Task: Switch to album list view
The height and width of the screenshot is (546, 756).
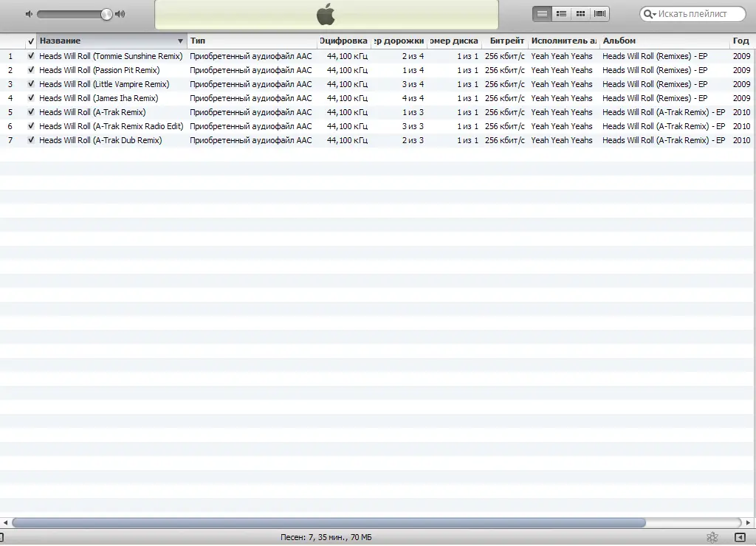Action: 562,13
